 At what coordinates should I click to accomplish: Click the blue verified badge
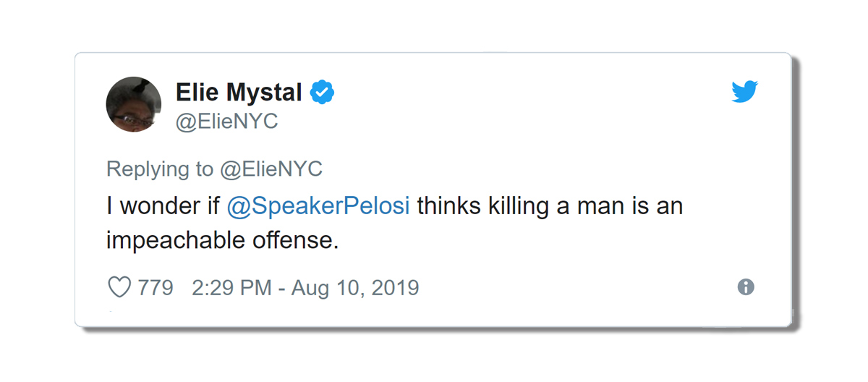coord(322,93)
